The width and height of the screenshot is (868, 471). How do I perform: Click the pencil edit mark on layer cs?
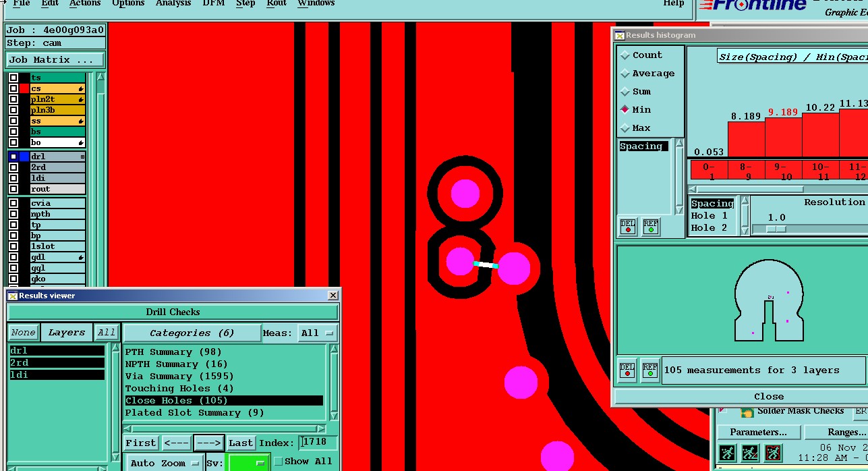(x=81, y=88)
